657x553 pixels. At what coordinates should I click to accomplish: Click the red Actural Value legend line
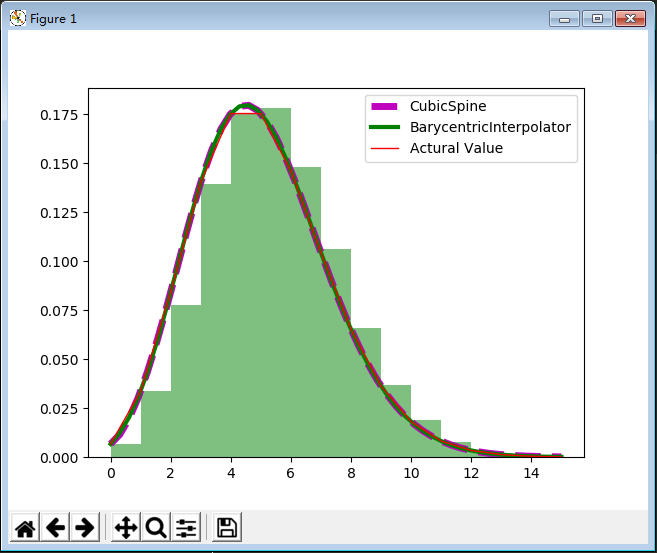click(x=384, y=148)
